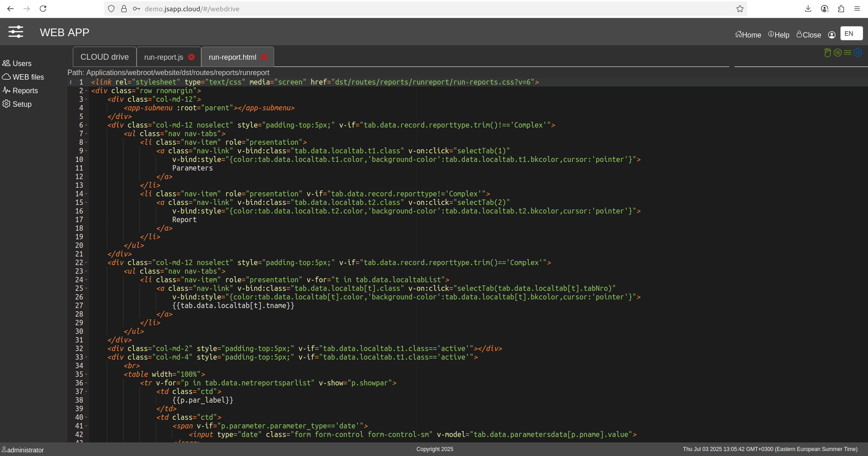Open the browser downloads icon
This screenshot has width=868, height=456.
pyautogui.click(x=808, y=9)
